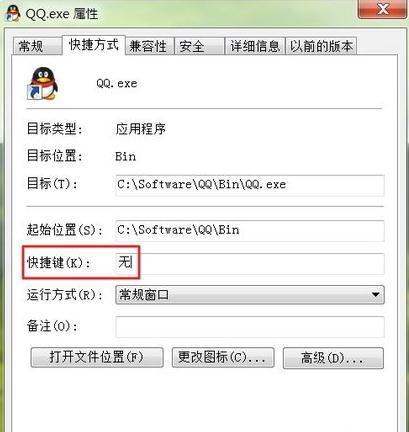Click the 应用程序 target type text

click(141, 129)
